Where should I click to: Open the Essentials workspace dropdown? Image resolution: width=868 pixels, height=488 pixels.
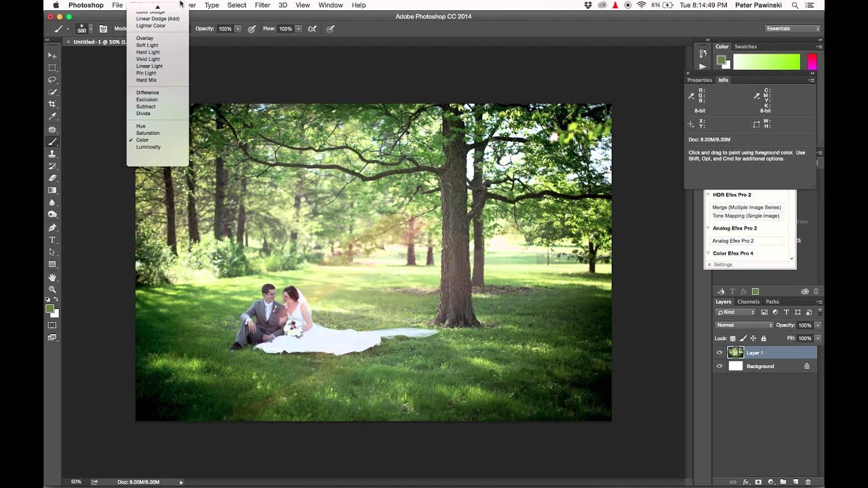click(793, 29)
